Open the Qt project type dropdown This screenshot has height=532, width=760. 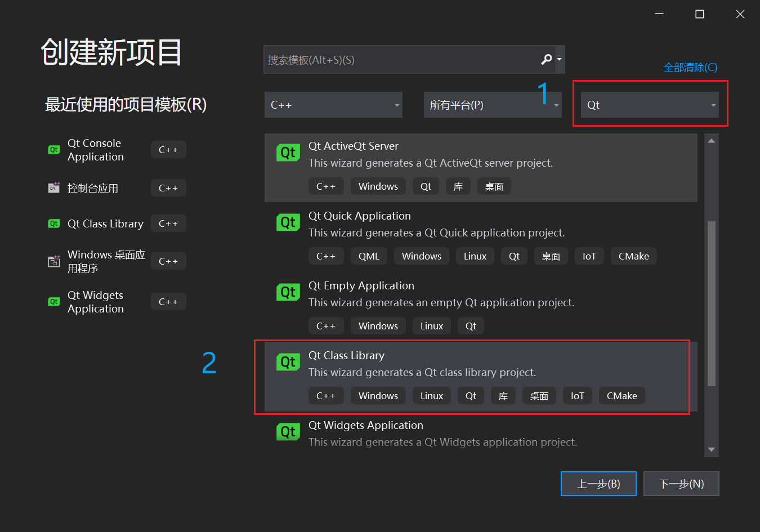(x=650, y=105)
